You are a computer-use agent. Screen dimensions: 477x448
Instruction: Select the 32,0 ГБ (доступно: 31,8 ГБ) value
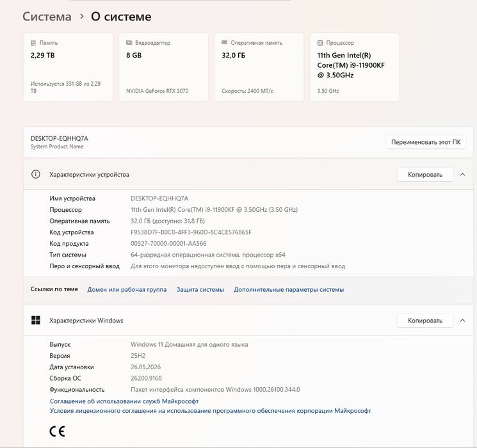[168, 221]
